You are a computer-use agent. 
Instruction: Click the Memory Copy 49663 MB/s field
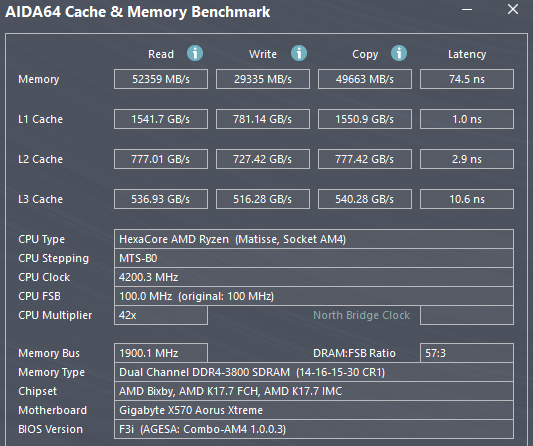[x=365, y=79]
